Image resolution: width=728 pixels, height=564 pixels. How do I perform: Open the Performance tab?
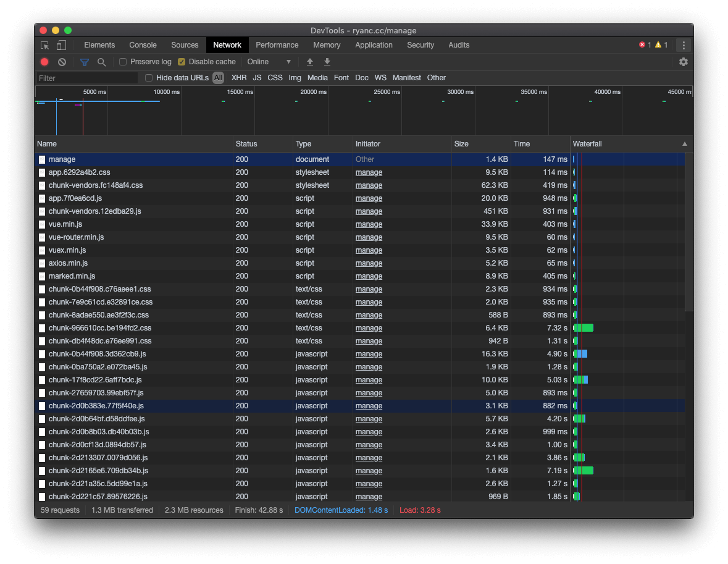coord(277,45)
